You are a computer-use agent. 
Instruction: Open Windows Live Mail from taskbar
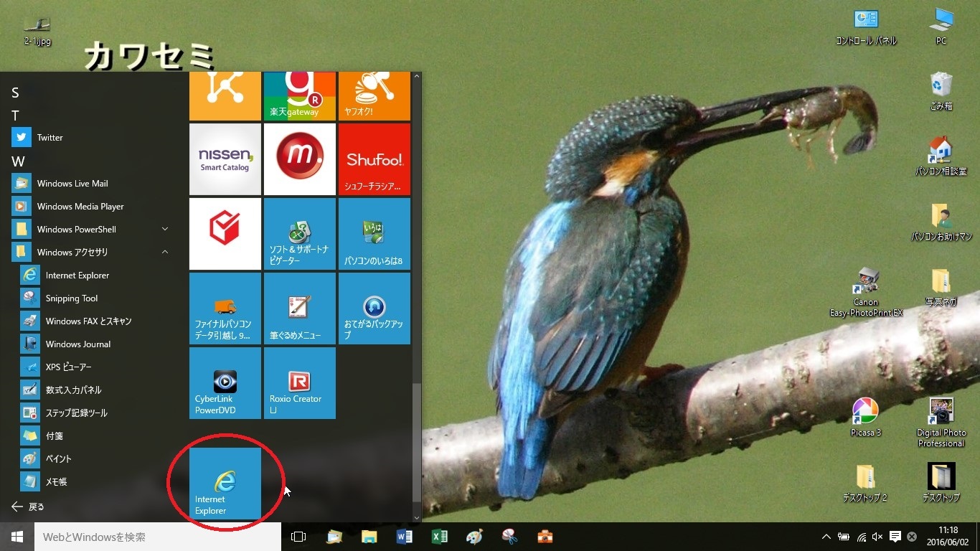(x=334, y=537)
